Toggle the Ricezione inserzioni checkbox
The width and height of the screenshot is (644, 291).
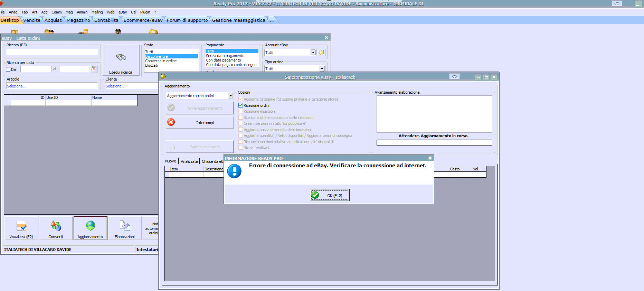click(x=241, y=111)
